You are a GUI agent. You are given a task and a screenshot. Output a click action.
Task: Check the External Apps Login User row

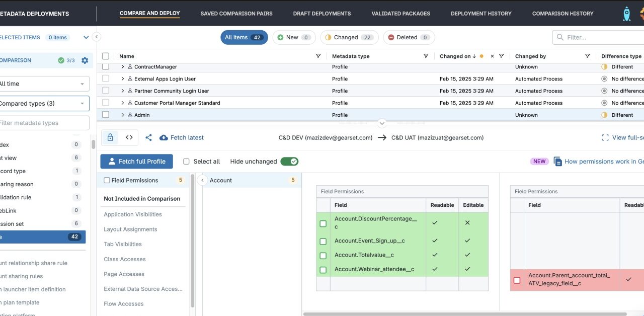[x=106, y=78]
